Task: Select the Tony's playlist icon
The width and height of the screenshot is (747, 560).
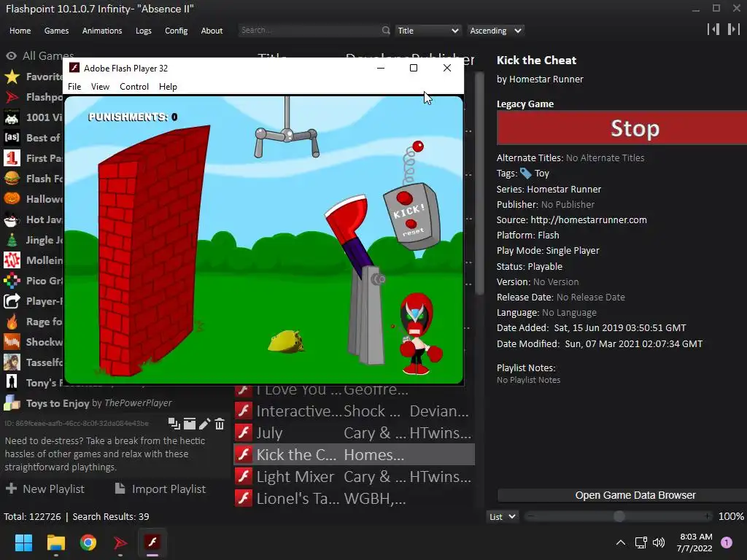Action: click(x=12, y=382)
